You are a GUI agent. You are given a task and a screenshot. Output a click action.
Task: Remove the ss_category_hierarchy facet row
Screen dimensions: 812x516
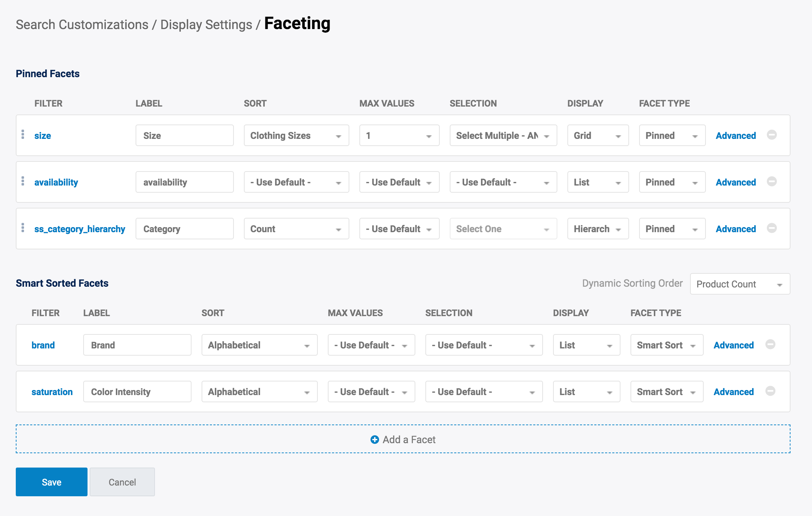point(771,228)
